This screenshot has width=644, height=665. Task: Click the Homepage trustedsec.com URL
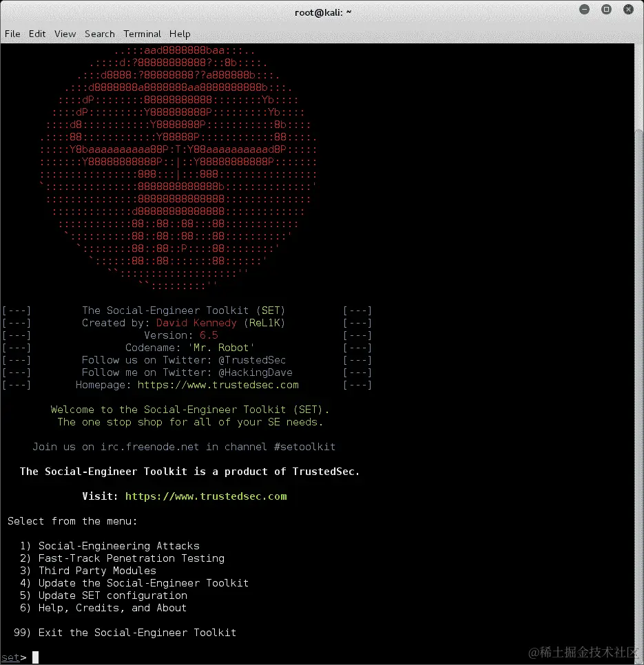tap(218, 385)
